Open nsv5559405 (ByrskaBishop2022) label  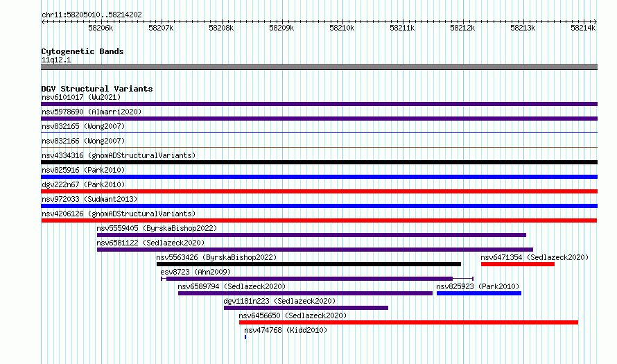[x=157, y=228]
